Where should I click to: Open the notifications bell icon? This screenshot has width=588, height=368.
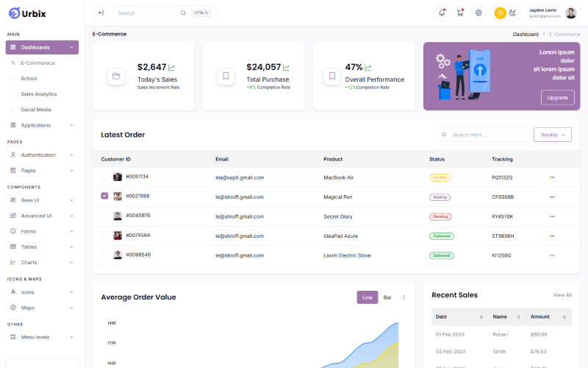click(442, 13)
